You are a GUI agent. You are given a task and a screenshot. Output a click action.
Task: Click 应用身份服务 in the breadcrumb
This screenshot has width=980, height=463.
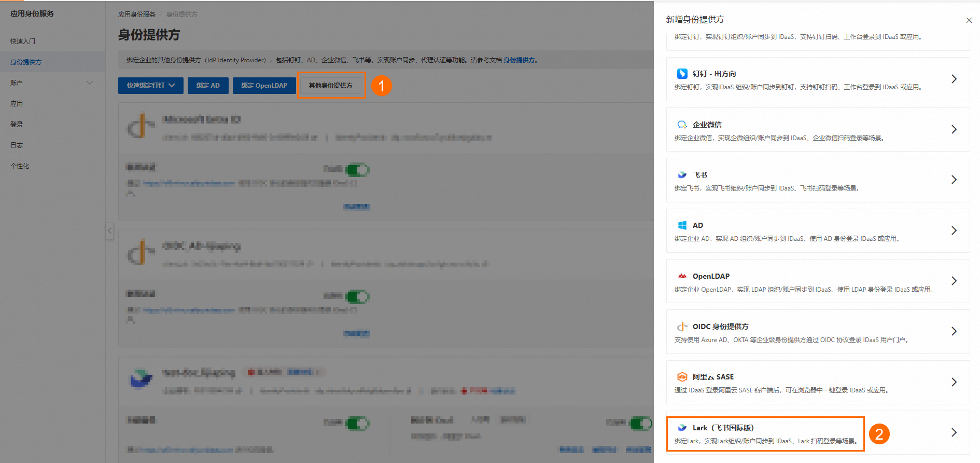pos(136,15)
